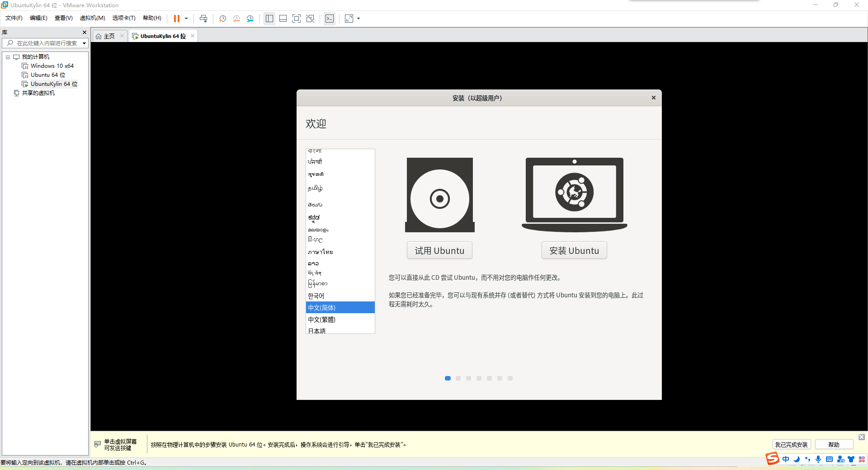Screen dimensions: 868x470
Task: Select ਪੰਜਾਬੀ in the language list
Action: [x=340, y=162]
